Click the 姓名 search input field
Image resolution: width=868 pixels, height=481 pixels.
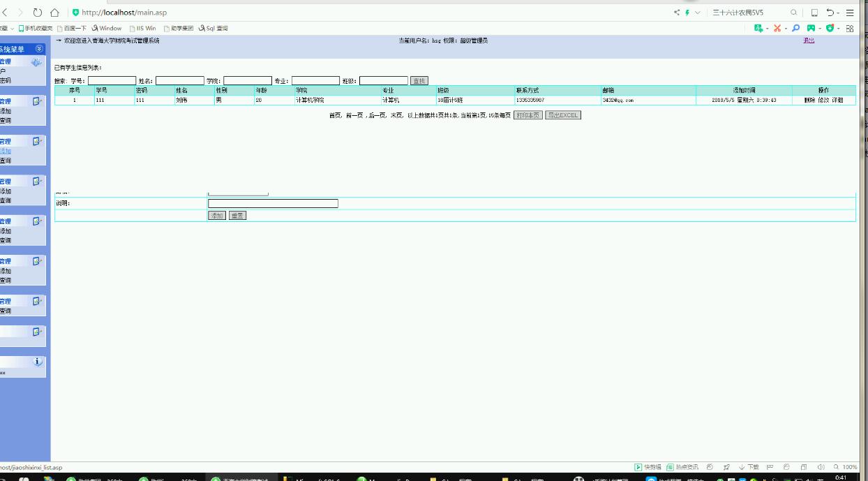tap(180, 81)
